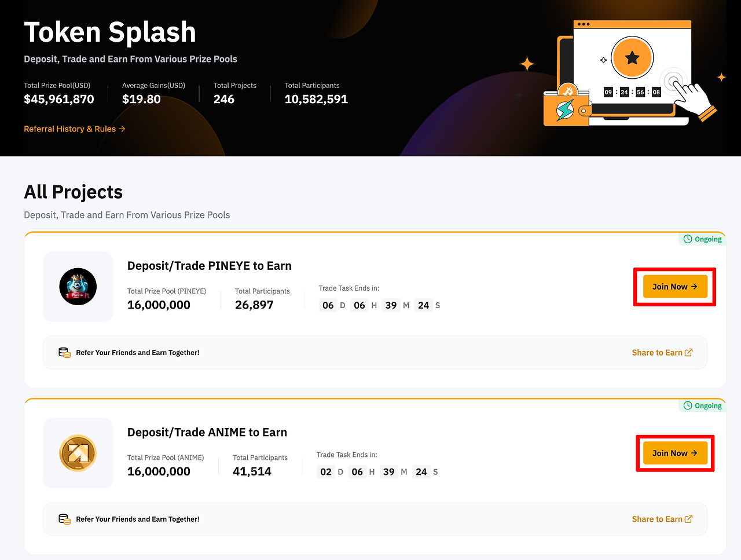Click external-link icon beside PINEYE Share to Earn
This screenshot has height=560, width=741.
pos(688,352)
